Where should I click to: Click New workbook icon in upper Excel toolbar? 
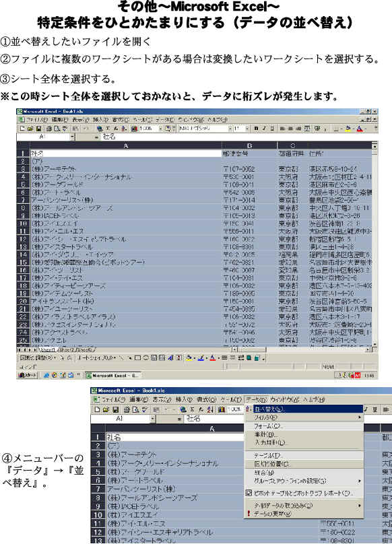click(x=23, y=129)
